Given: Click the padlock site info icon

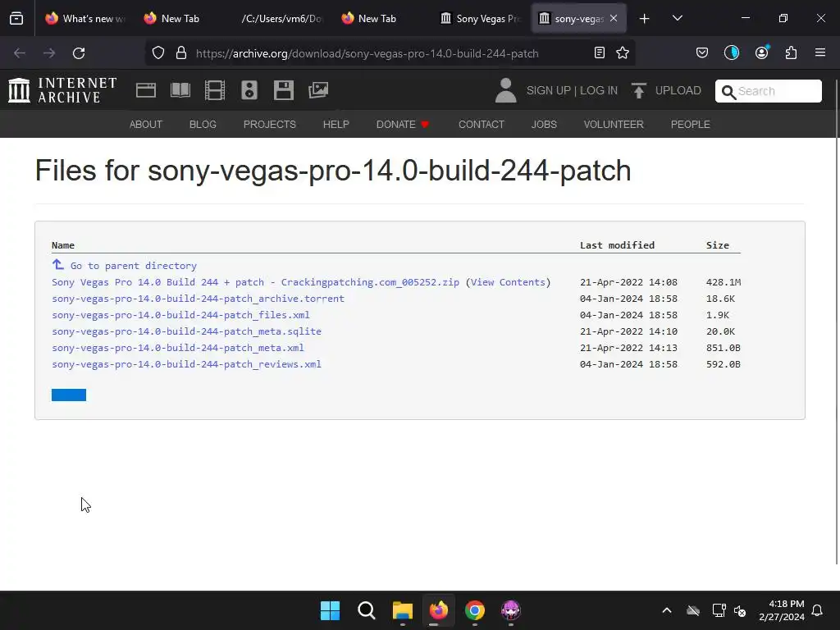Looking at the screenshot, I should (x=181, y=53).
